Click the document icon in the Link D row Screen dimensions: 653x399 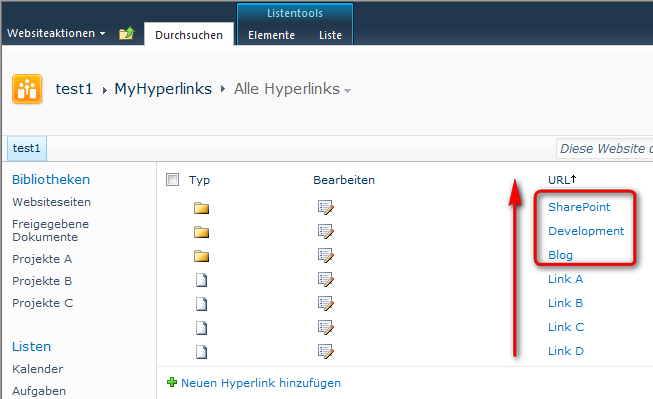[202, 352]
